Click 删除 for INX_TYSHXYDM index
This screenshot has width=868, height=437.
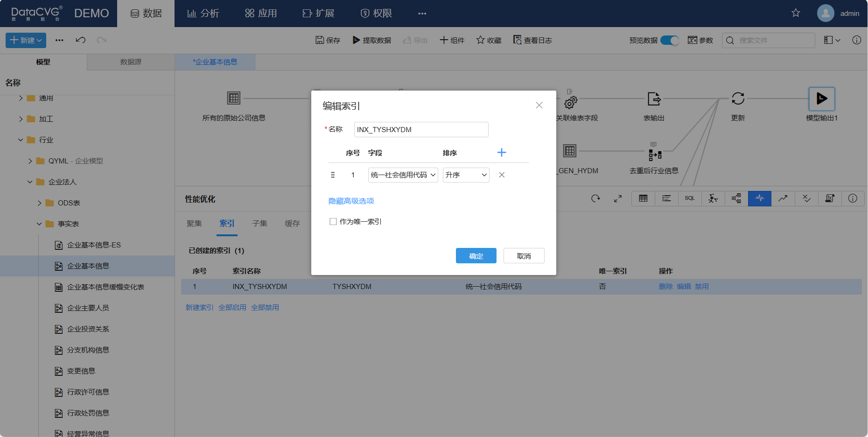pyautogui.click(x=665, y=287)
